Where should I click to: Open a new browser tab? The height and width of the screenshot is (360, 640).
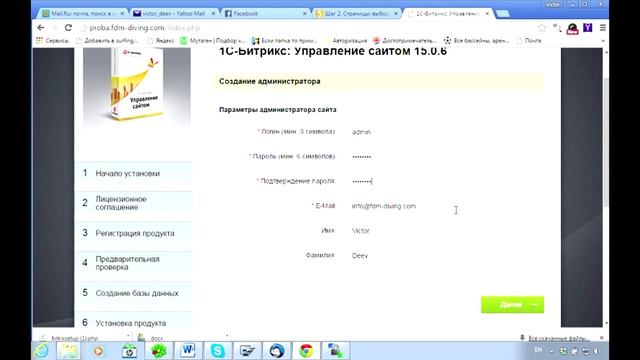point(503,14)
